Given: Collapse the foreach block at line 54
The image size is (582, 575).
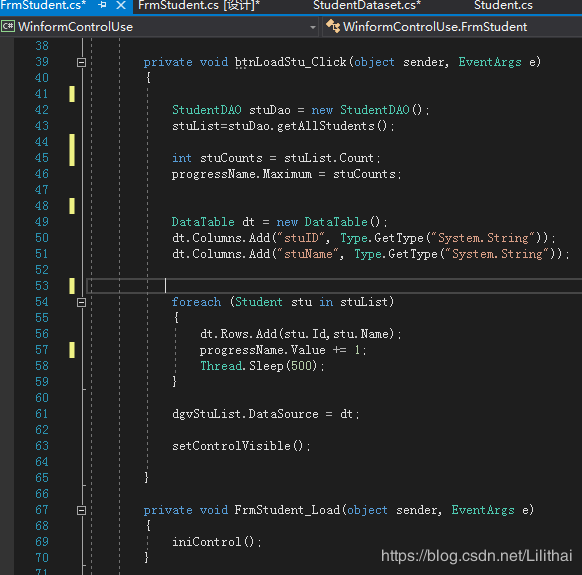Looking at the screenshot, I should [x=81, y=303].
